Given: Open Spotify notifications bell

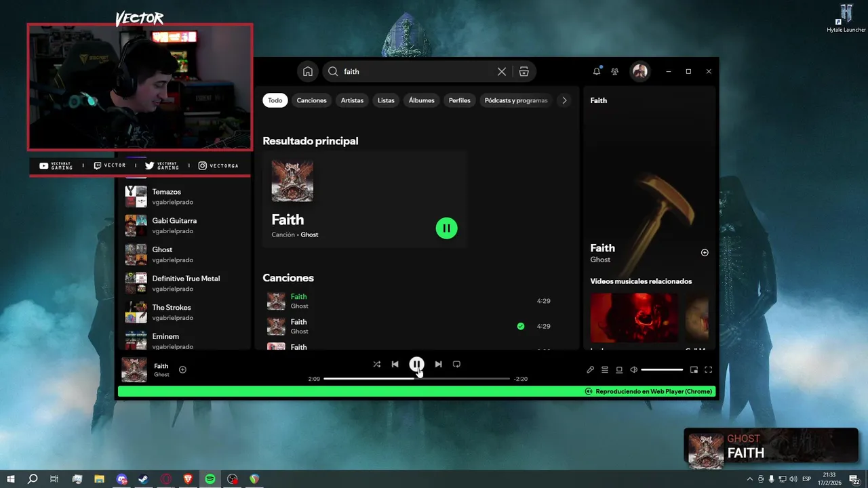Looking at the screenshot, I should [x=597, y=71].
